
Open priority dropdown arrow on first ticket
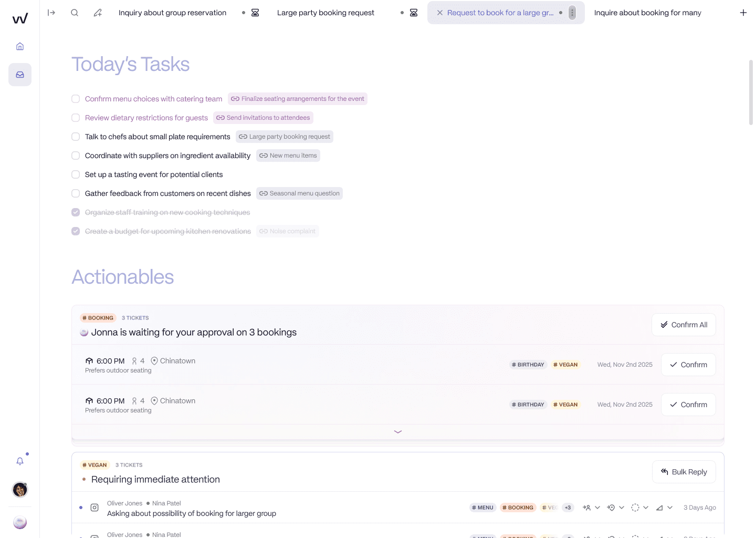tap(670, 508)
